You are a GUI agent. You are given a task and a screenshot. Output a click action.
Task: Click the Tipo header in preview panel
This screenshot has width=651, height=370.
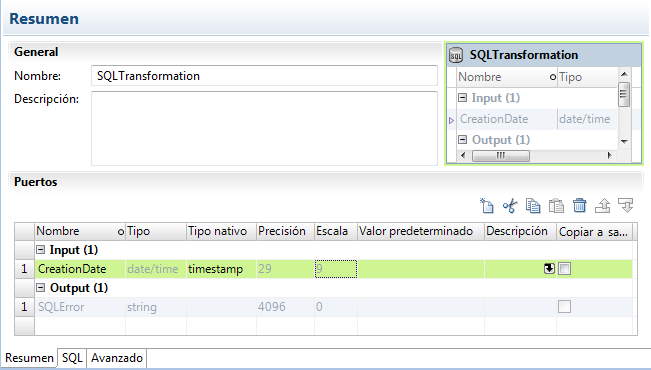(587, 77)
